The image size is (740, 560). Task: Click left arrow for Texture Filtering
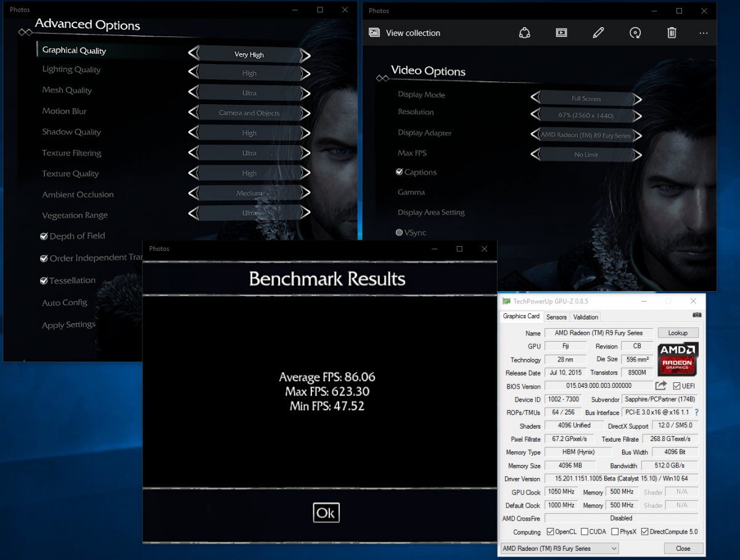point(194,153)
